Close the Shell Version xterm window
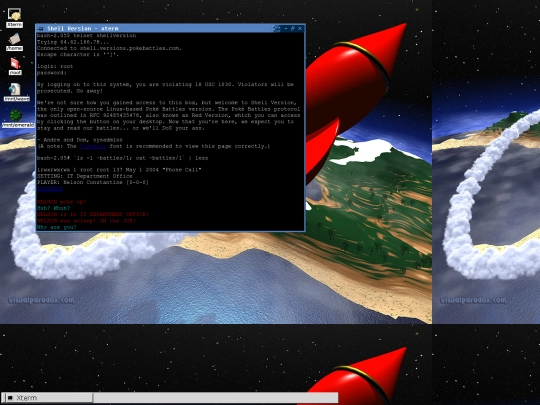The image size is (540, 405). [x=300, y=29]
